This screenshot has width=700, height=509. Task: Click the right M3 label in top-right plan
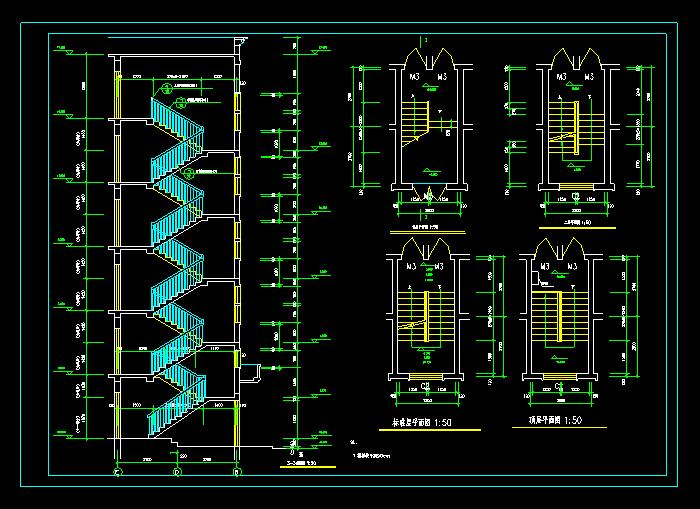tap(588, 76)
